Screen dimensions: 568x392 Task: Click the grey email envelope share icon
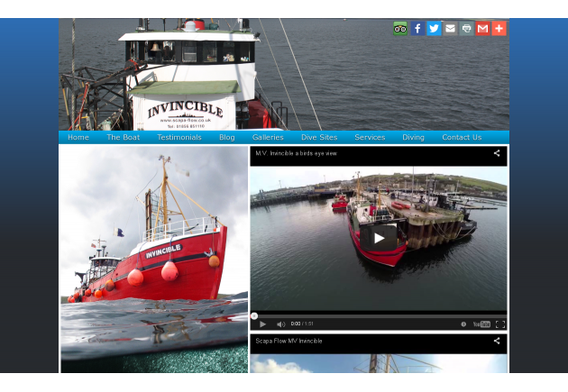coord(450,28)
